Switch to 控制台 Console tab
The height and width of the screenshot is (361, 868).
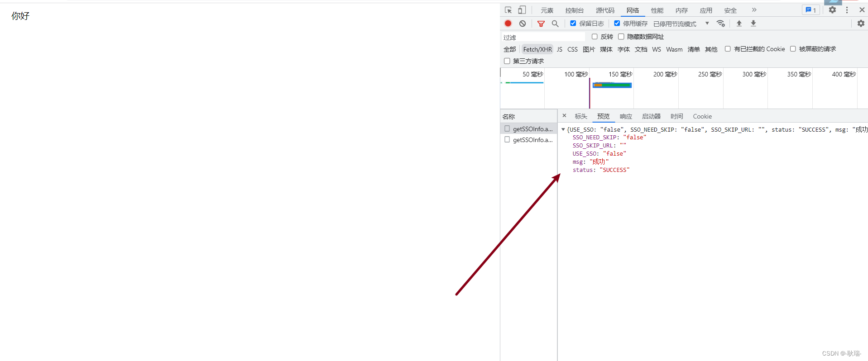coord(575,10)
